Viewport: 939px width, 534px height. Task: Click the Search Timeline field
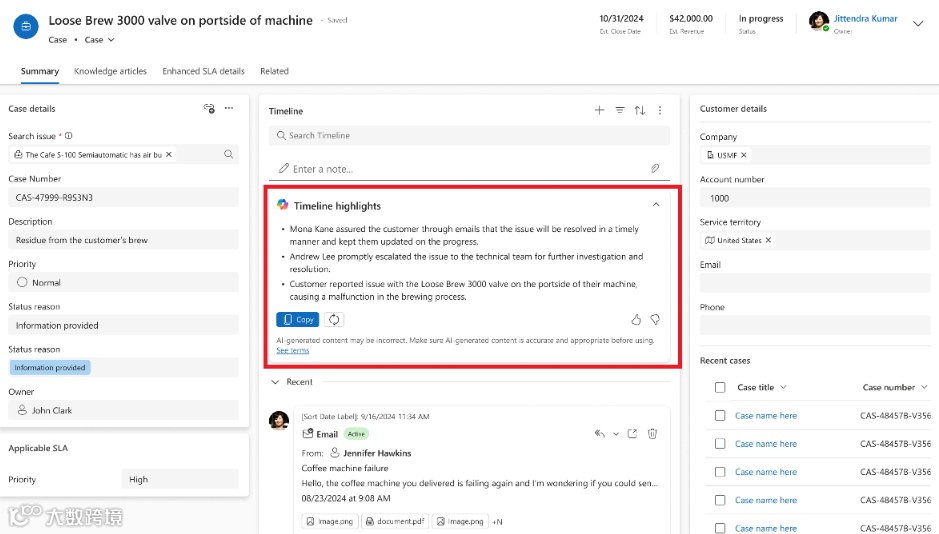coord(469,135)
